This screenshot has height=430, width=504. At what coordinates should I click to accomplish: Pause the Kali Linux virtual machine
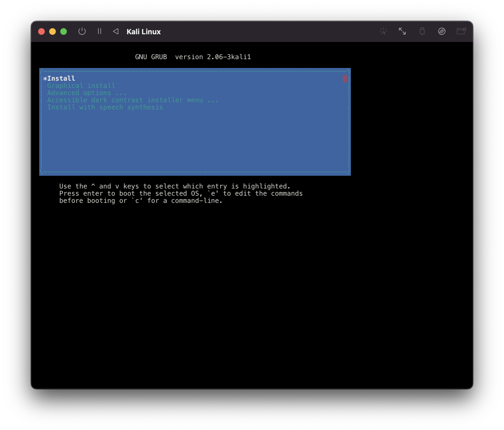[99, 31]
